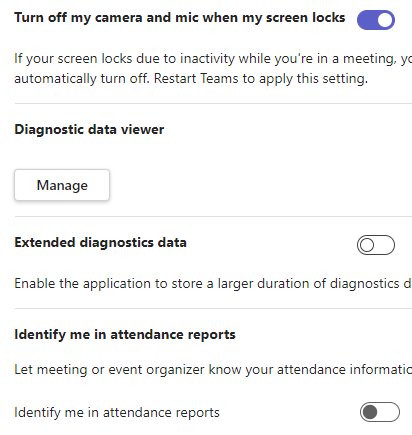Disable camera and mic screen lock toggle

pyautogui.click(x=376, y=20)
